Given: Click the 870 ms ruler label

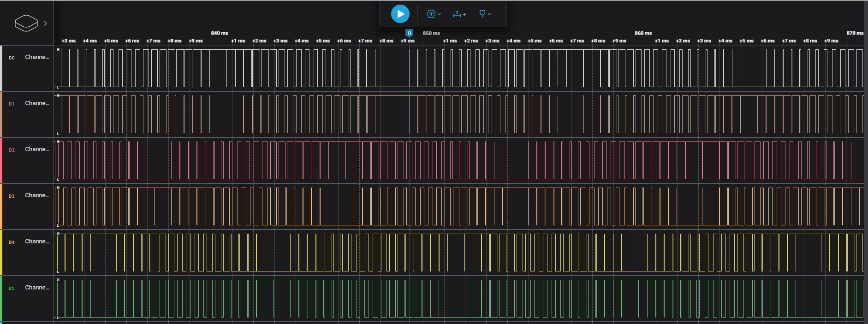Looking at the screenshot, I should pos(855,33).
